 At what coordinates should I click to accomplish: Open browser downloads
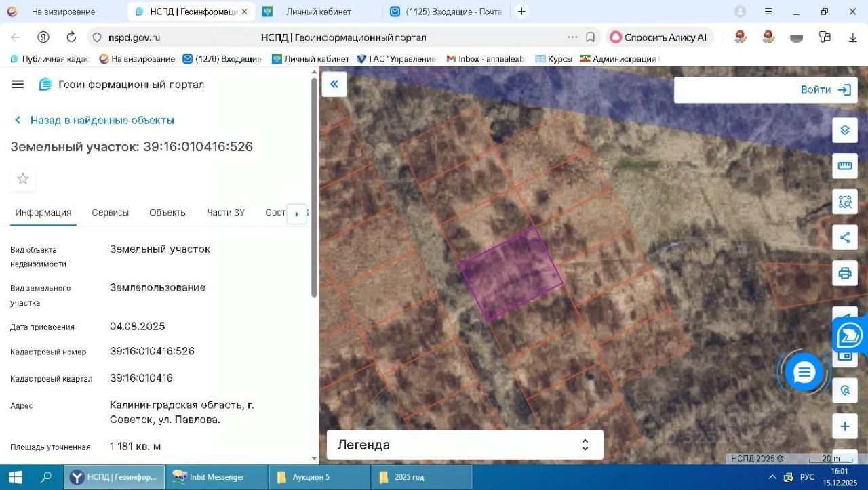tap(853, 37)
